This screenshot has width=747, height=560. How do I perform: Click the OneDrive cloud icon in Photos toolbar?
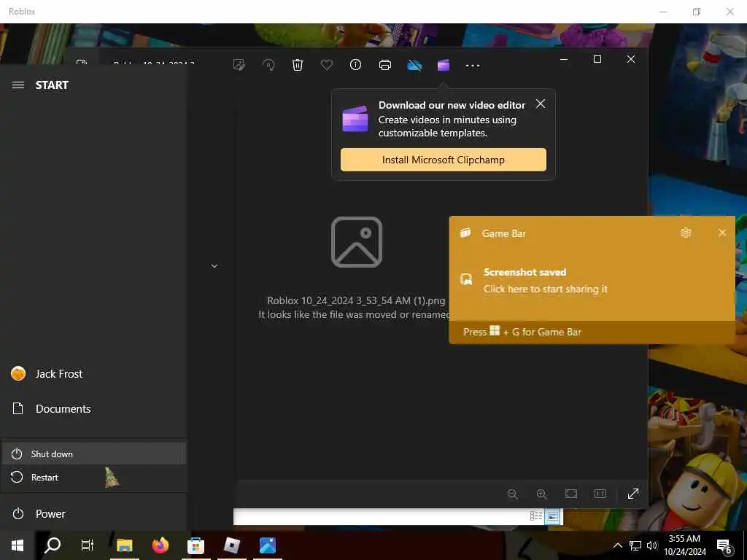tap(414, 65)
